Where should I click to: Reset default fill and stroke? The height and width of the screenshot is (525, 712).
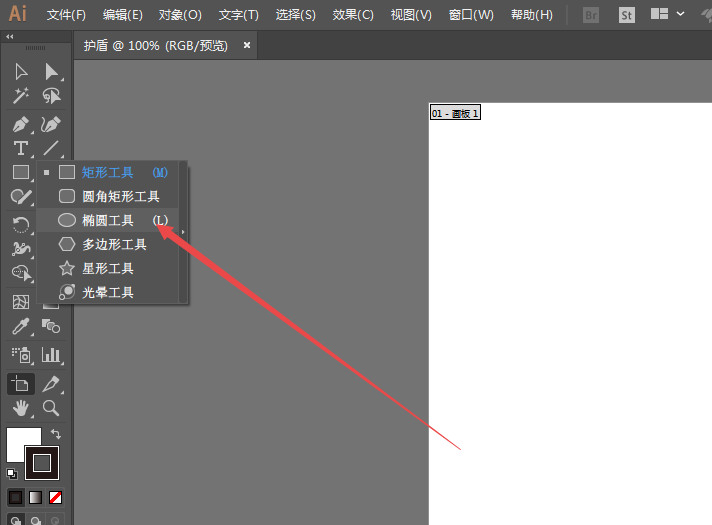point(12,474)
